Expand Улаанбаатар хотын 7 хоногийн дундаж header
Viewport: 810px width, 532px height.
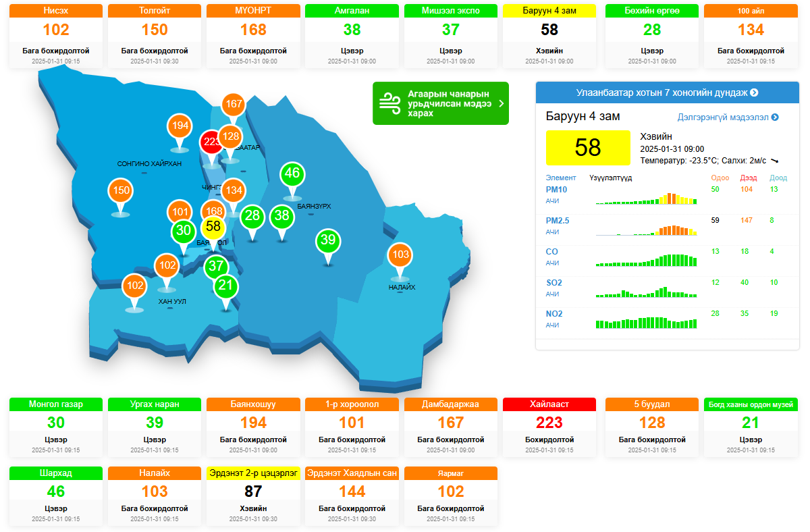pyautogui.click(x=667, y=92)
